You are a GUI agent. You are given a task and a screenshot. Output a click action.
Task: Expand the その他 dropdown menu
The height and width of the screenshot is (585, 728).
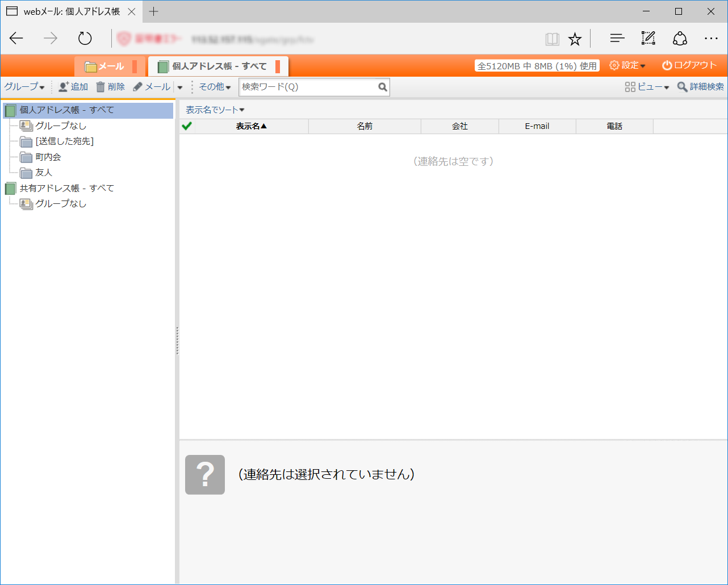(x=215, y=87)
